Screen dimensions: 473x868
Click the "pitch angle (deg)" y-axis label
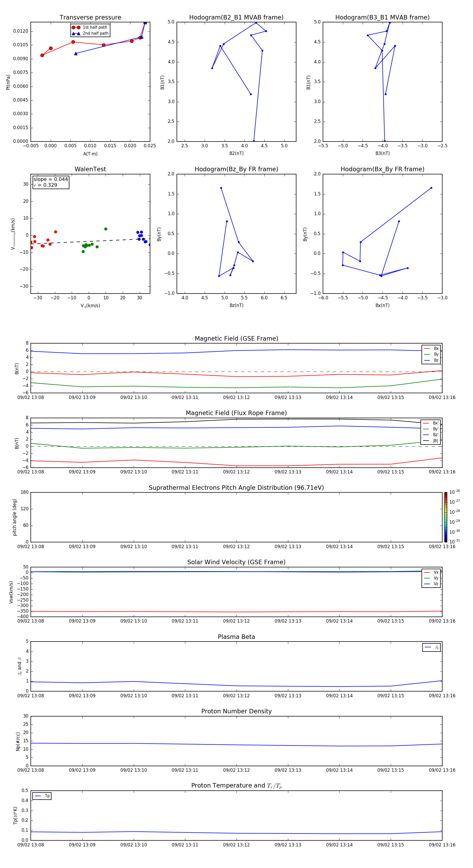(x=14, y=517)
